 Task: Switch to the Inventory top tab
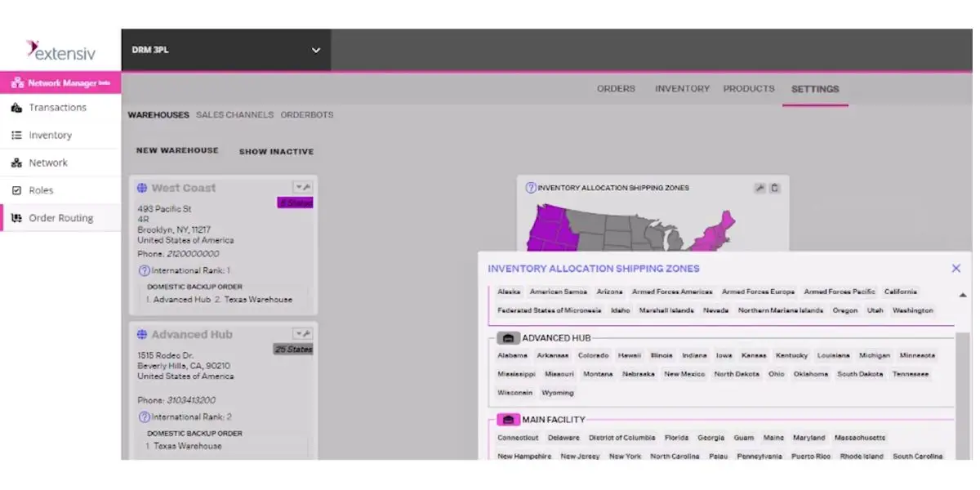coord(682,88)
